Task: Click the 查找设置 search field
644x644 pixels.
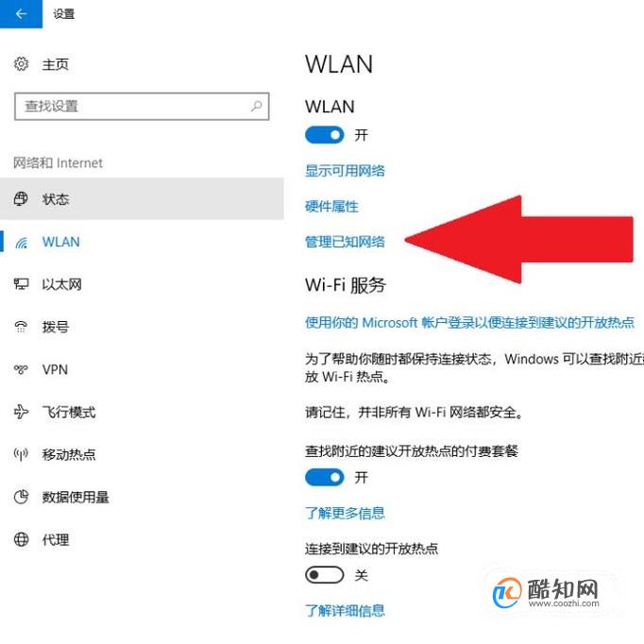Action: tap(142, 107)
